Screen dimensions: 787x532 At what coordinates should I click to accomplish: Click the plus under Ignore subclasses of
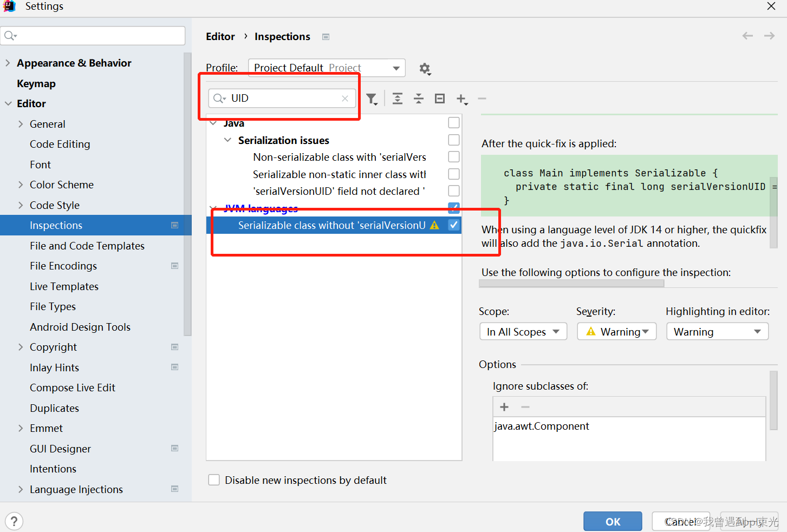click(504, 407)
